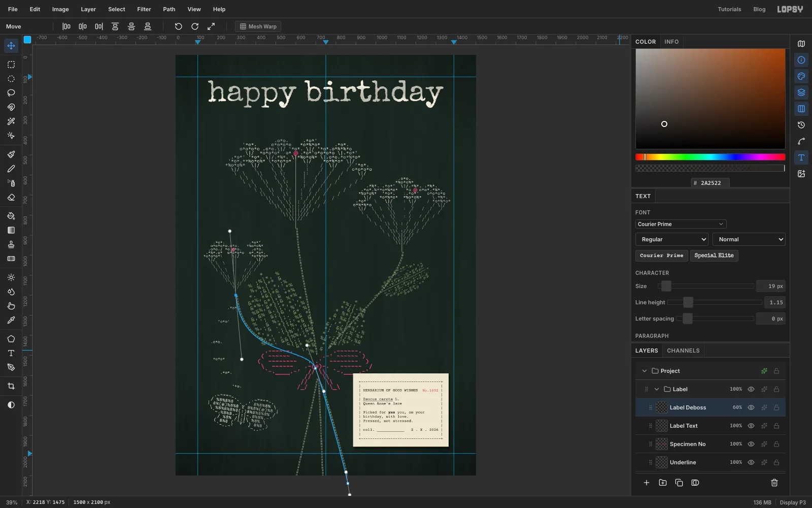
Task: Choose the Special Elite font button
Action: [714, 256]
